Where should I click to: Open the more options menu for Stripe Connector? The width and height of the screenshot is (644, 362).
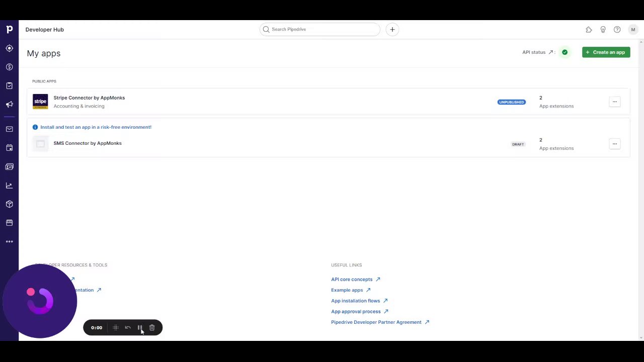614,102
